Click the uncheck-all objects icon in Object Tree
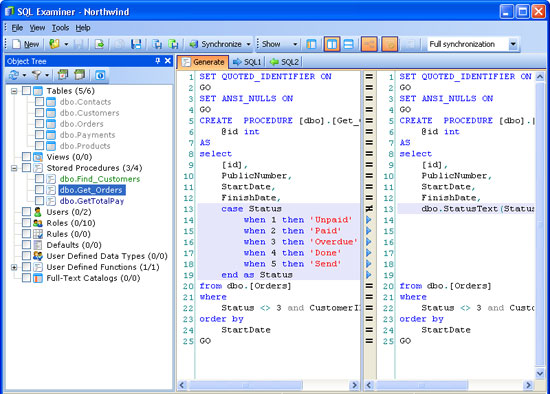This screenshot has height=394, width=550. [80, 75]
